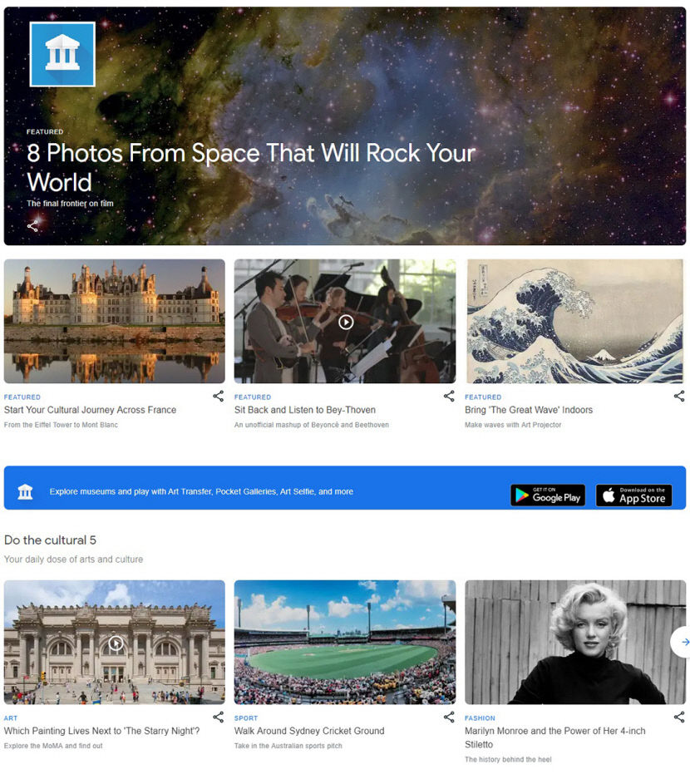Screen dimensions: 690x784
Task: Select the Great Wave painting thumbnail
Action: (575, 321)
